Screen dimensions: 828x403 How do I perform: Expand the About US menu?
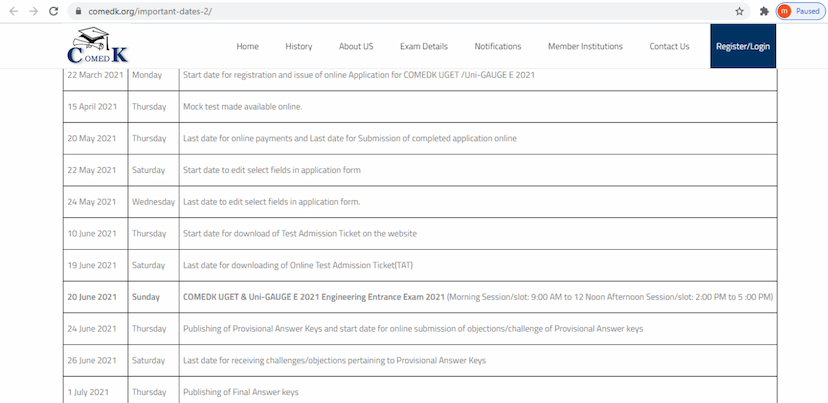(356, 46)
